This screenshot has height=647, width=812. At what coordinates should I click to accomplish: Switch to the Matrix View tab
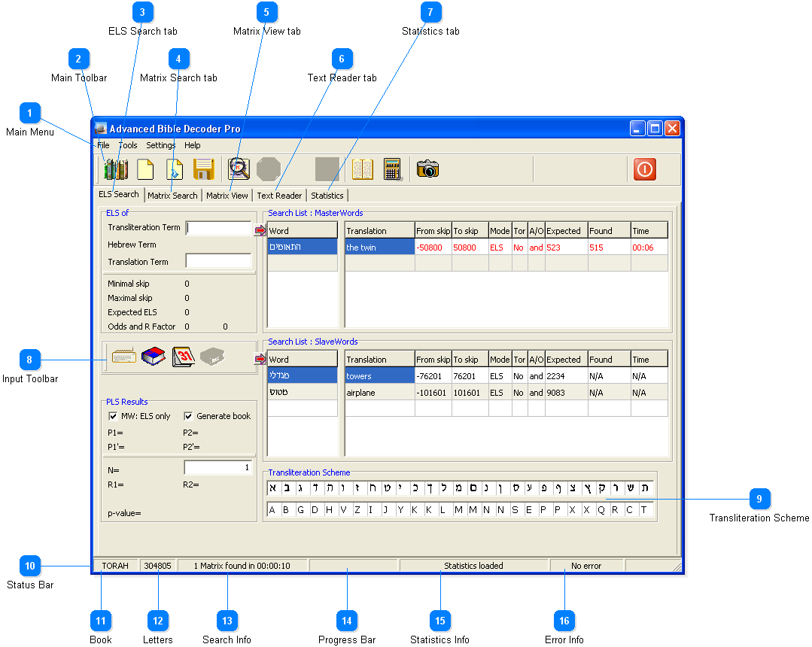(x=227, y=196)
